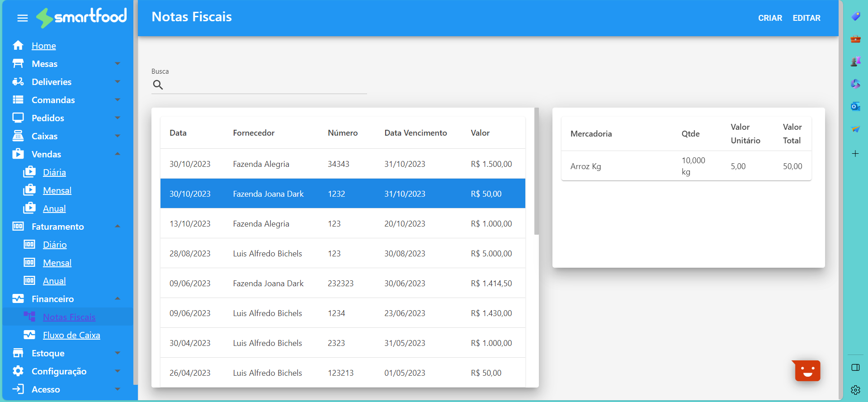Click the smartfood logo
Viewport: 868px width, 402px height.
(x=82, y=17)
